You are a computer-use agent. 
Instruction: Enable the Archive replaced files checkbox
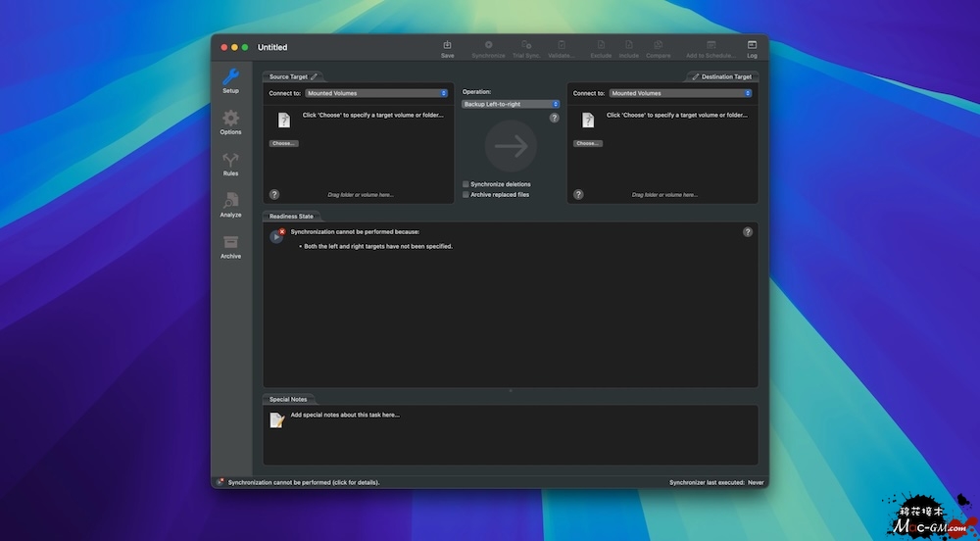point(466,195)
